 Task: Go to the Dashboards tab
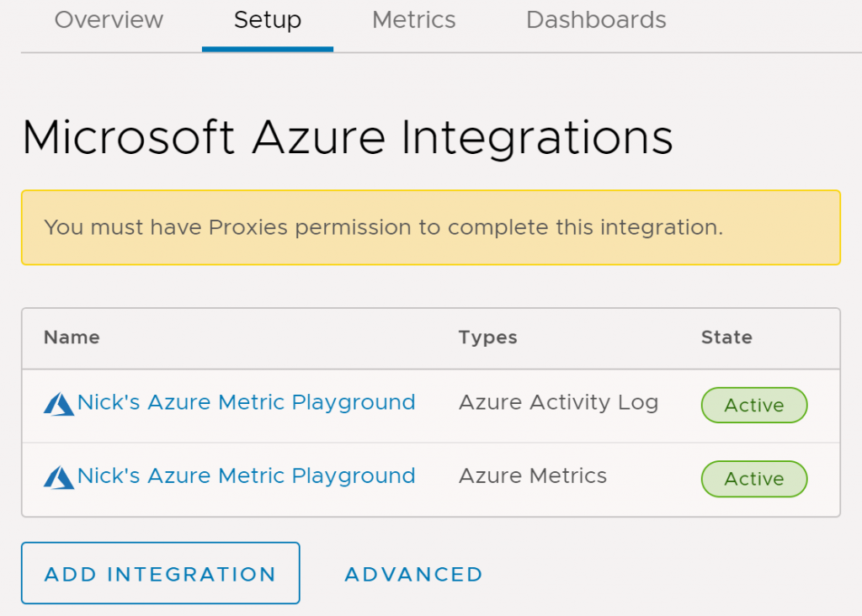(596, 20)
